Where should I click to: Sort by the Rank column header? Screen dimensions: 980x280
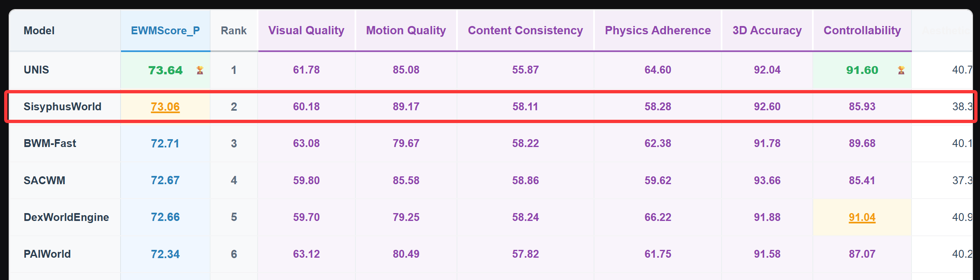coord(234,31)
